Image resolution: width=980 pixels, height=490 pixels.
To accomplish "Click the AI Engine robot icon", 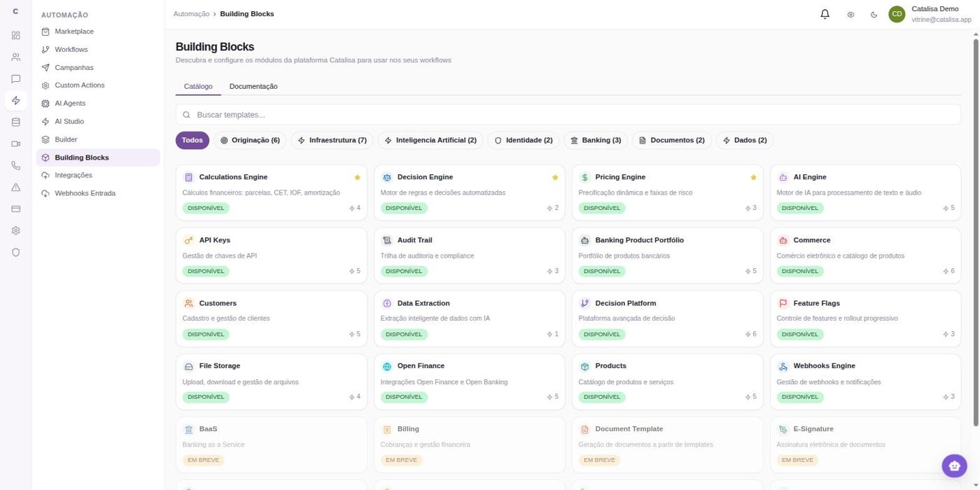I will pyautogui.click(x=783, y=178).
